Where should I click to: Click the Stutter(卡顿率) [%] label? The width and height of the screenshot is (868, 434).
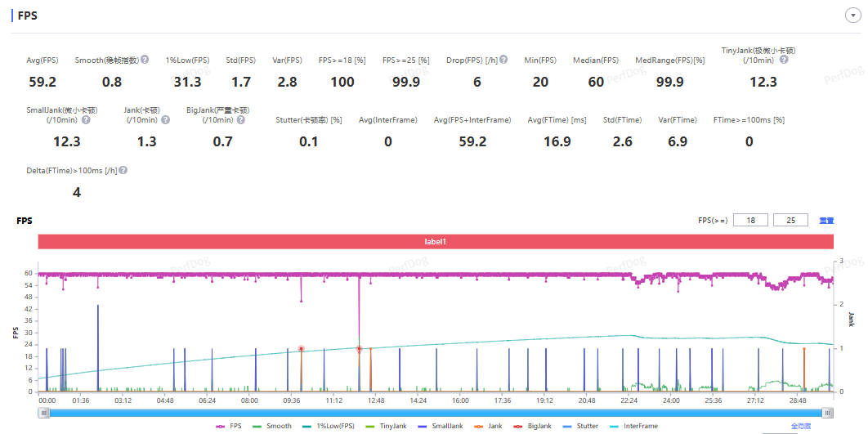308,119
